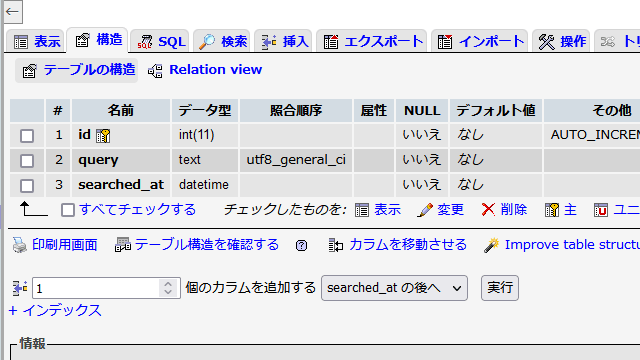The height and width of the screenshot is (360, 640).
Task: Open 印刷用画面 print view
Action: [64, 245]
